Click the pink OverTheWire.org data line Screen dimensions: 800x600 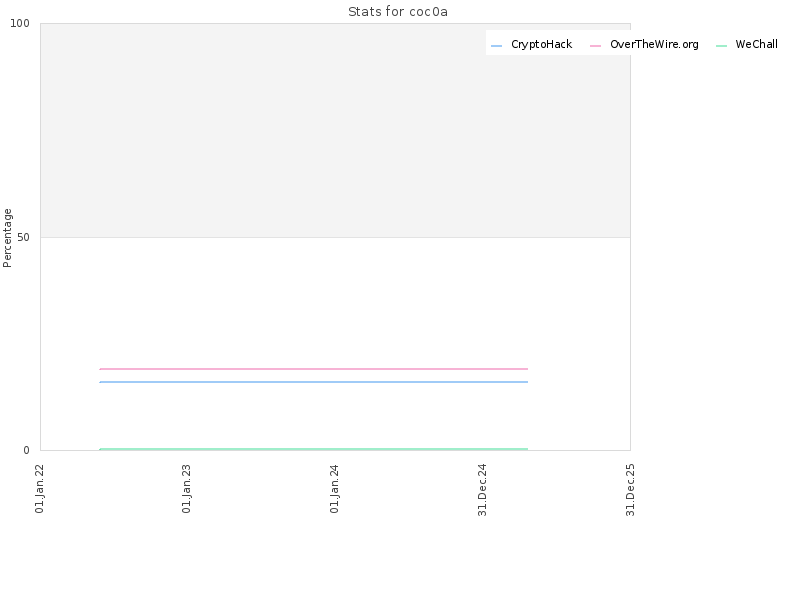(x=314, y=368)
